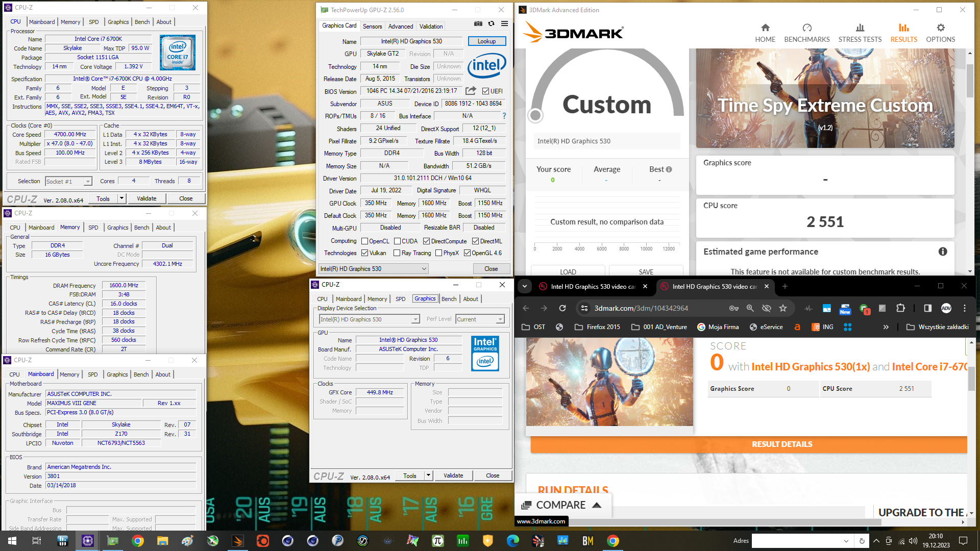Click the Estimated game performance info icon

[x=943, y=252]
